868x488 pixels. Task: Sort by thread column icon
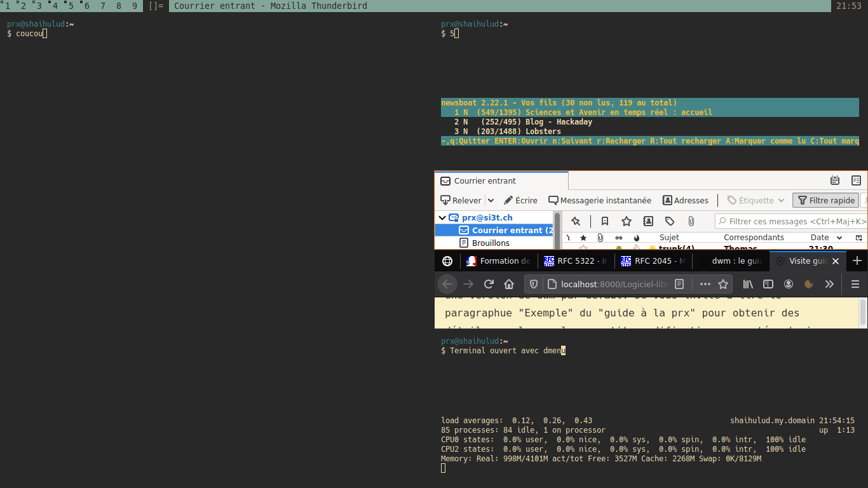pos(569,238)
